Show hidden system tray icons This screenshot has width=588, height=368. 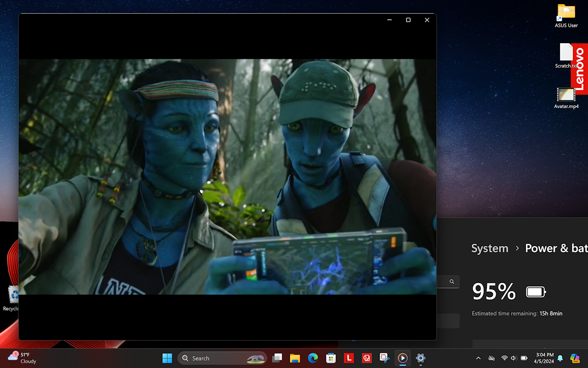(x=478, y=358)
